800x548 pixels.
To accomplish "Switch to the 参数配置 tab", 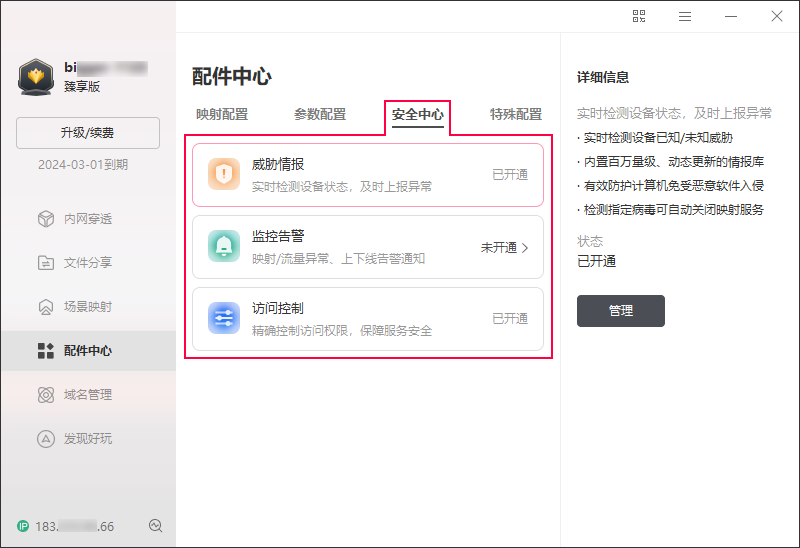I will pos(320,114).
